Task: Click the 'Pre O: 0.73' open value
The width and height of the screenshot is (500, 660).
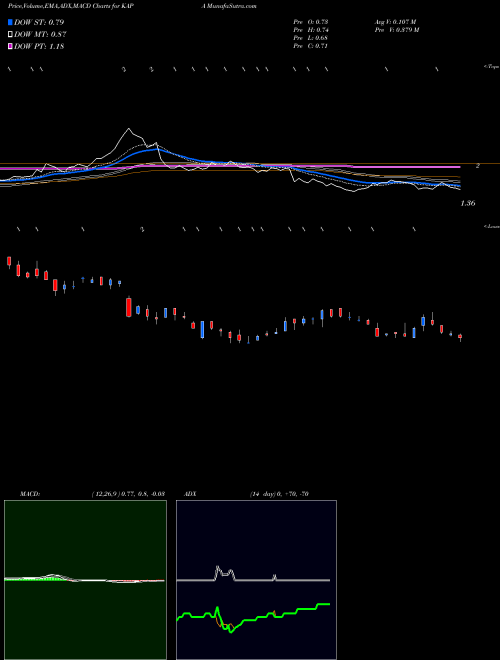Action: [311, 22]
